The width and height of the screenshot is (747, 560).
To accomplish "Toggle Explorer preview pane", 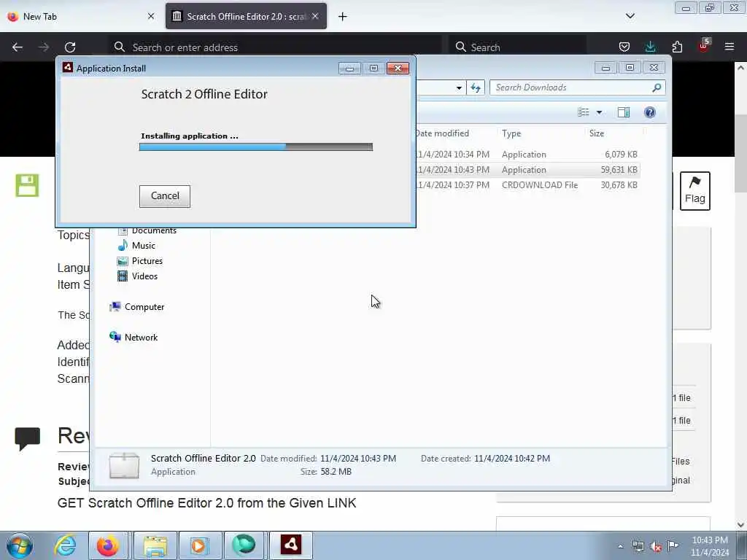I will 624,112.
